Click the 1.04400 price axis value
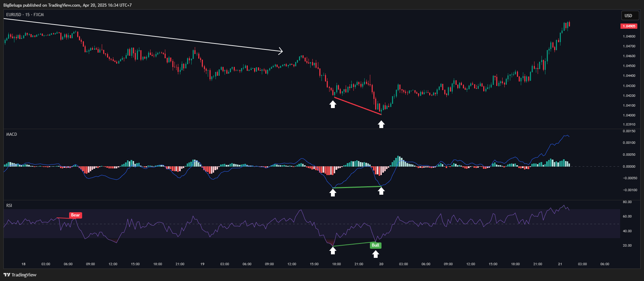Screen dimensions: 644x281 click(629, 75)
